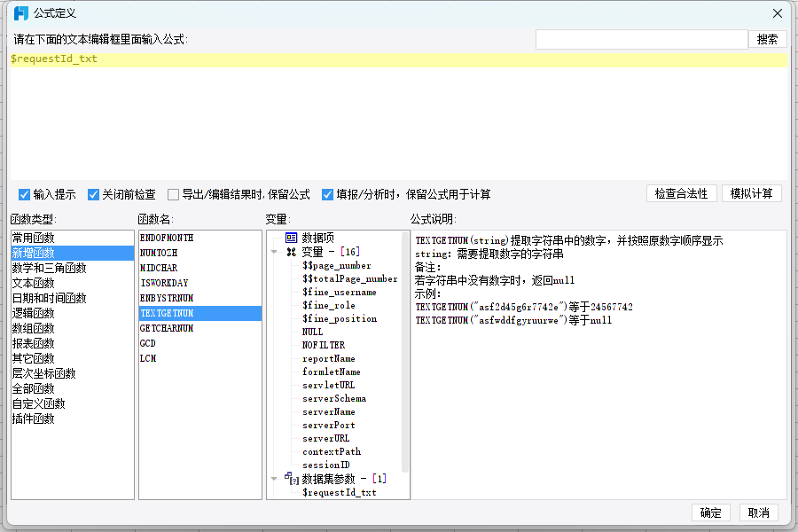Disable the 关闭前检查 checkbox
This screenshot has height=532, width=798.
93,194
